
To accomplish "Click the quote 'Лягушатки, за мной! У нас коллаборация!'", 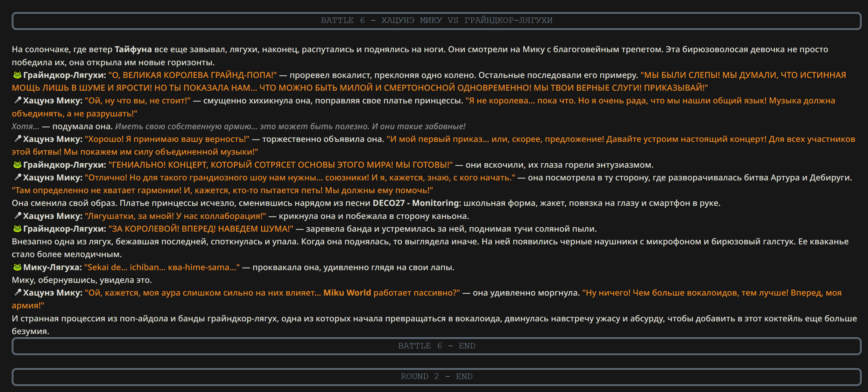I will coord(175,216).
